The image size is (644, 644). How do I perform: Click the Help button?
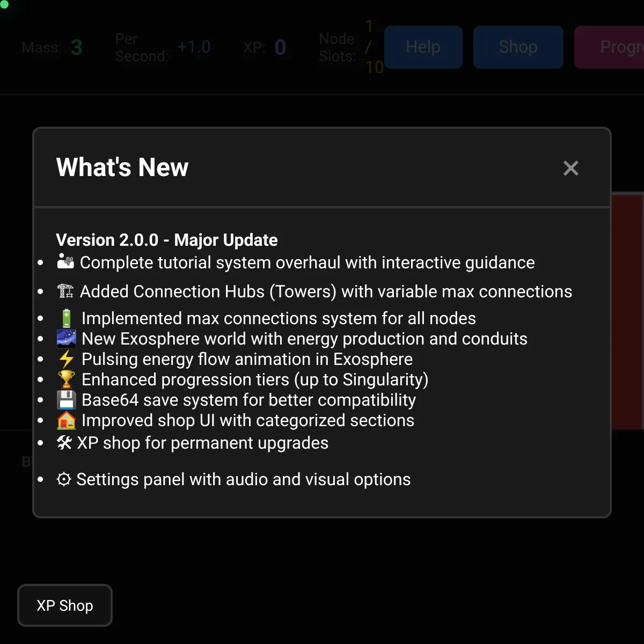(x=423, y=47)
